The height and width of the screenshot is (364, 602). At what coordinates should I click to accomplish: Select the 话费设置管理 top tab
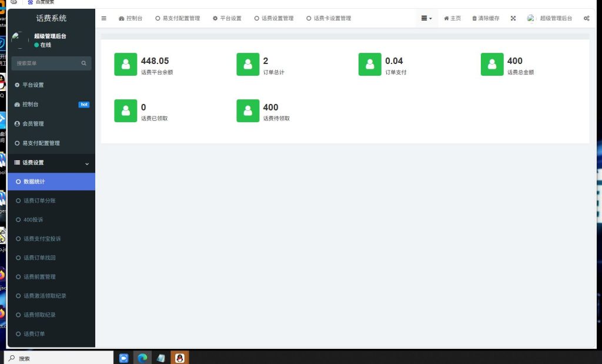(x=274, y=18)
